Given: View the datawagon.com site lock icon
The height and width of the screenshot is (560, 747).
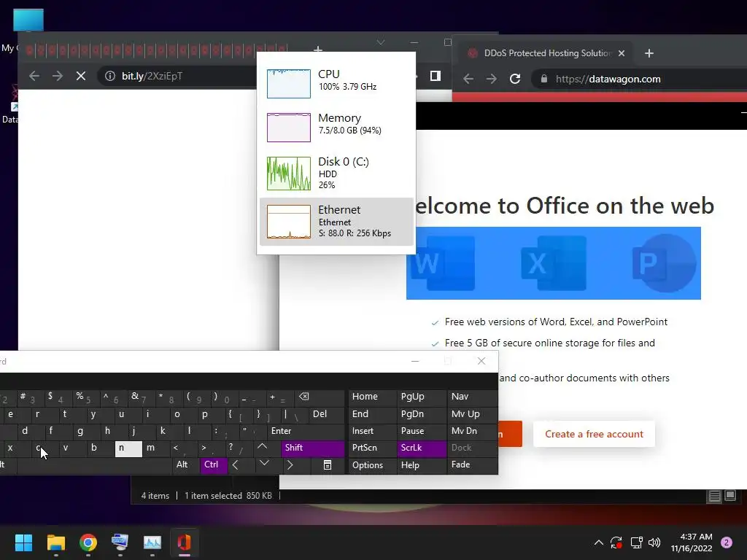Looking at the screenshot, I should pos(544,79).
